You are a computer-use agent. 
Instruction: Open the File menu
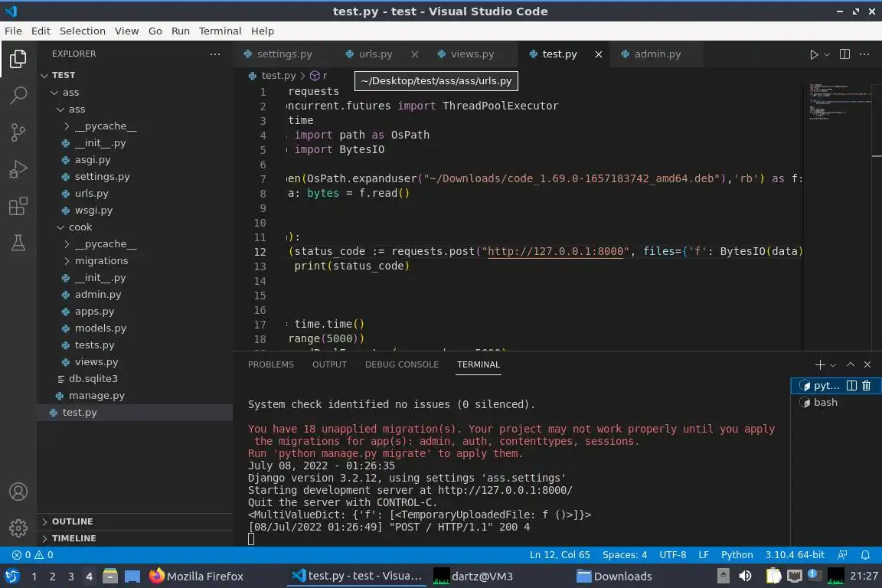tap(13, 31)
